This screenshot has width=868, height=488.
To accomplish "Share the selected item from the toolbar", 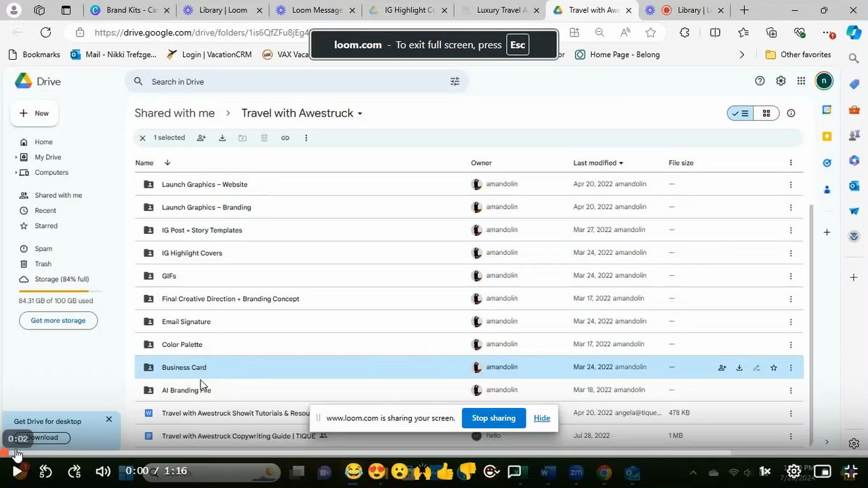I will [201, 138].
